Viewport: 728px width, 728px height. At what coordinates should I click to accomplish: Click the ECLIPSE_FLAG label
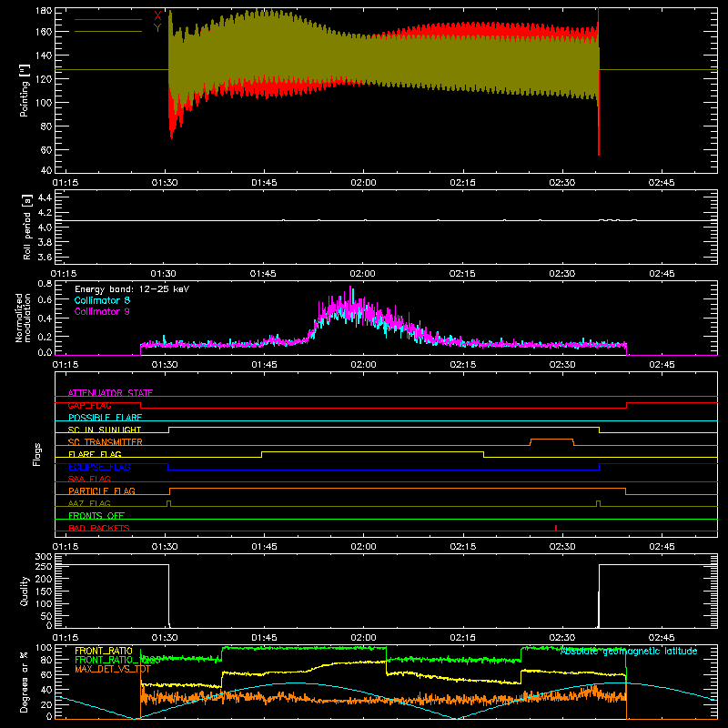coord(99,467)
